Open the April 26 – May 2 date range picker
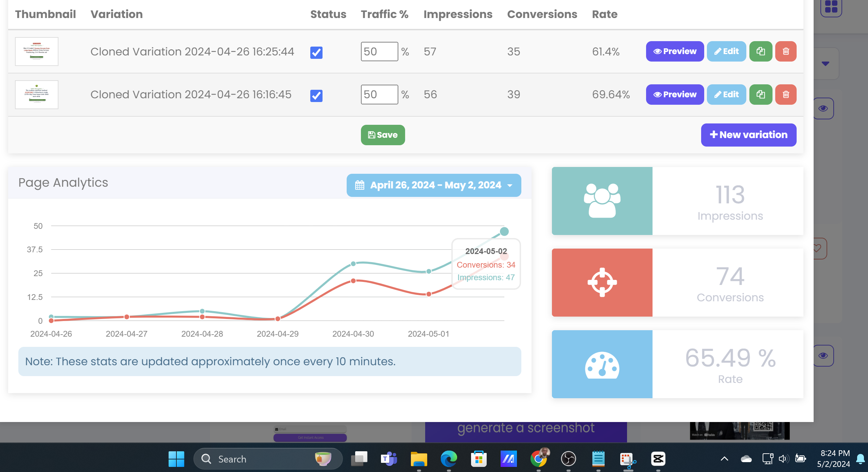This screenshot has width=868, height=472. point(434,185)
